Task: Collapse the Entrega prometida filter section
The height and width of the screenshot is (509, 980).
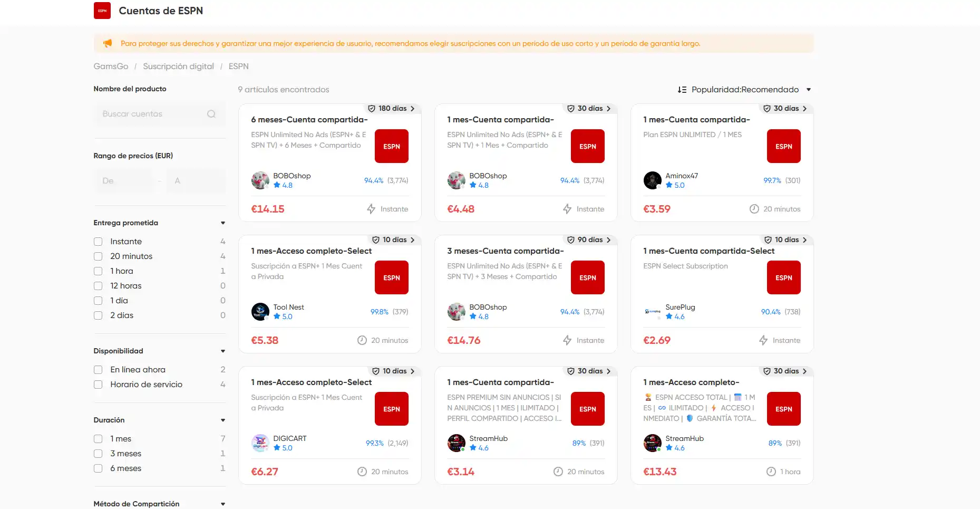Action: point(223,223)
